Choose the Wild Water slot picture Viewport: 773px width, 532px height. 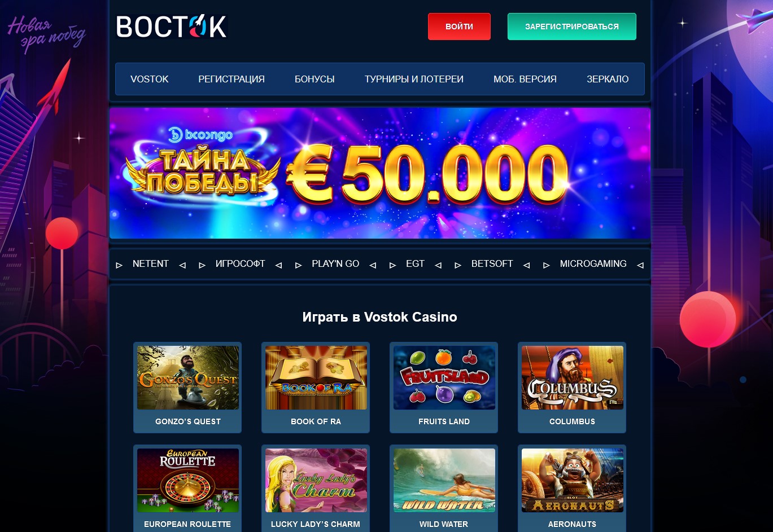(444, 480)
